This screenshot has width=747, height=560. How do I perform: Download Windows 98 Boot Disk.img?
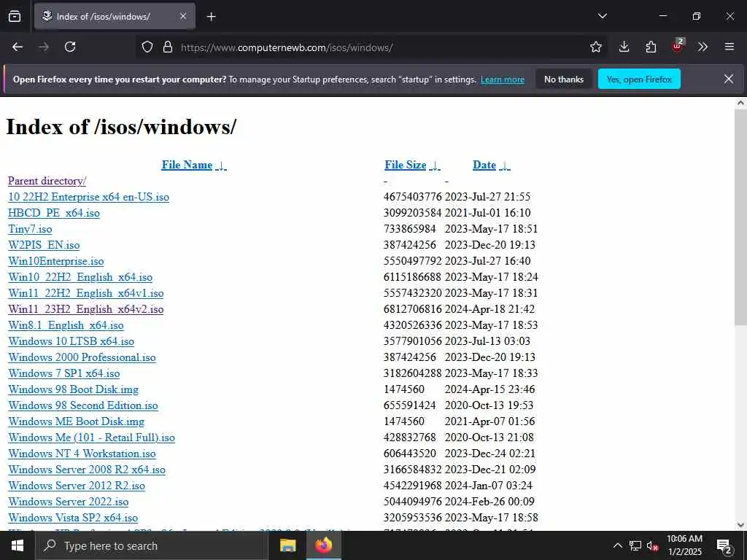click(74, 389)
